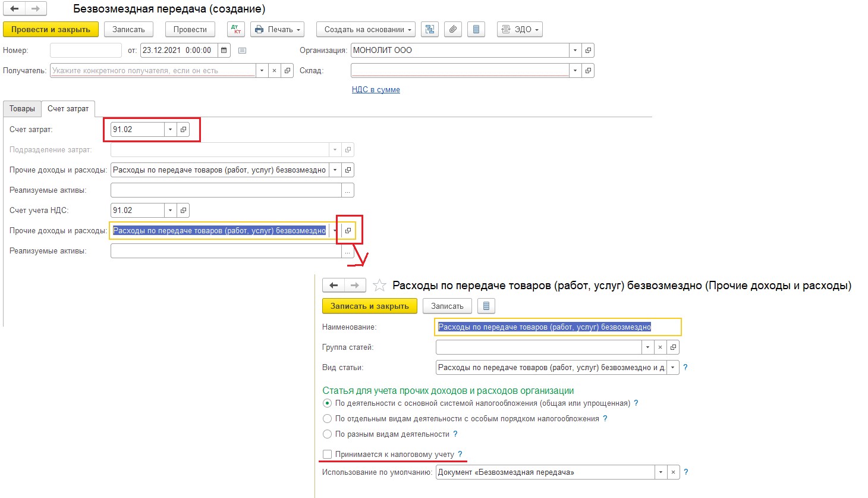Open the Группа статей record with its open button
The width and height of the screenshot is (868, 498).
click(673, 347)
